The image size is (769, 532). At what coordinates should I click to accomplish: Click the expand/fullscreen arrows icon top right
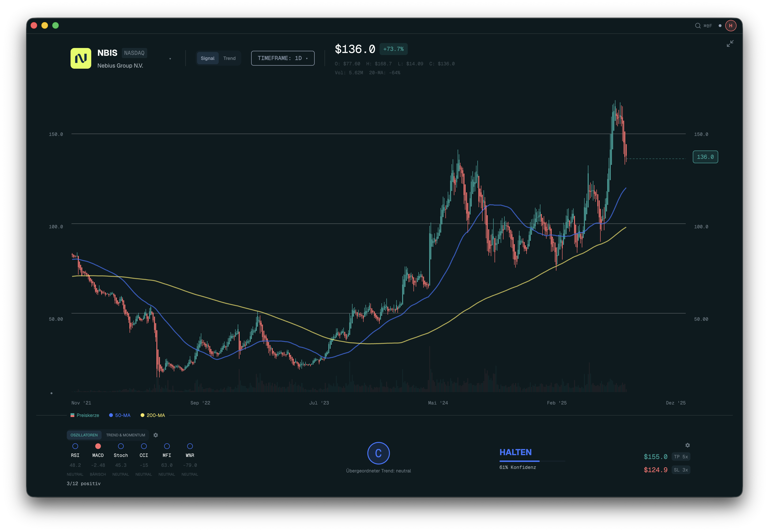pyautogui.click(x=730, y=43)
